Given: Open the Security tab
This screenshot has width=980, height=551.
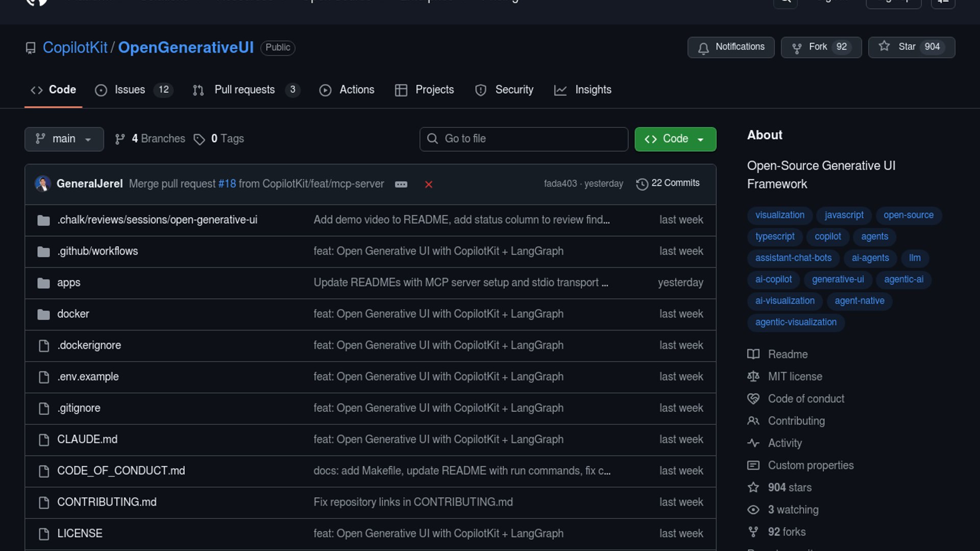Looking at the screenshot, I should point(513,90).
